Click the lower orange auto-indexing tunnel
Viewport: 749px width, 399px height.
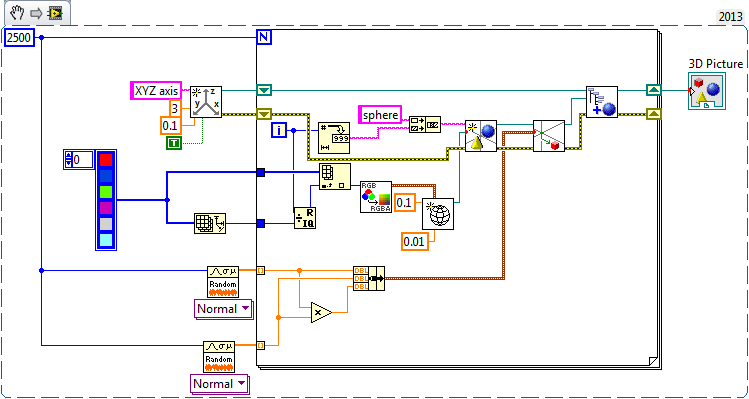260,345
